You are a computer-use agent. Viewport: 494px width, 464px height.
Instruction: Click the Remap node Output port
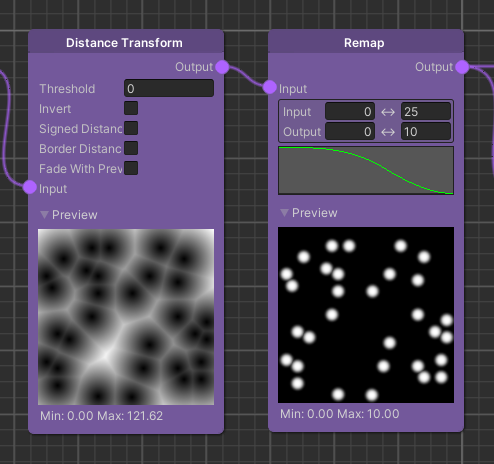[x=462, y=67]
